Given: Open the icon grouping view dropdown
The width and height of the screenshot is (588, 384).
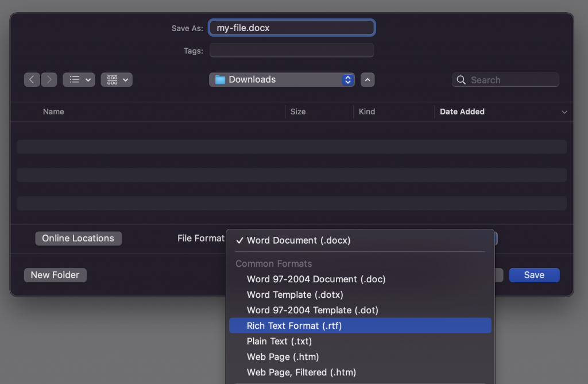Looking at the screenshot, I should (x=117, y=80).
